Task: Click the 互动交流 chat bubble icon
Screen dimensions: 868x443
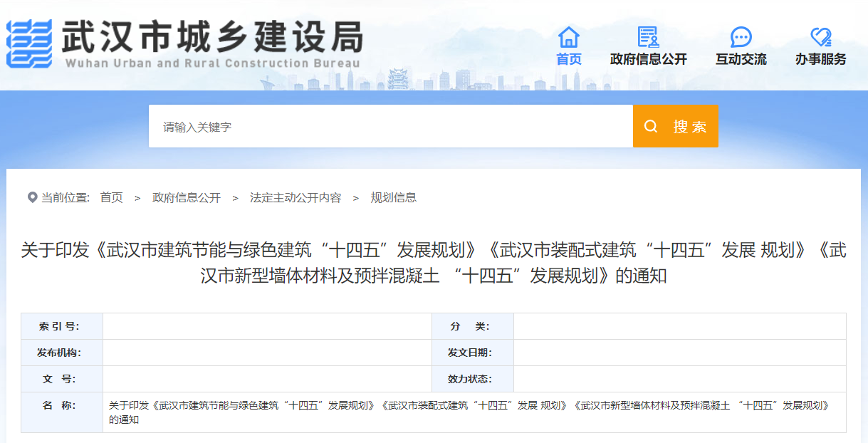Action: point(741,37)
